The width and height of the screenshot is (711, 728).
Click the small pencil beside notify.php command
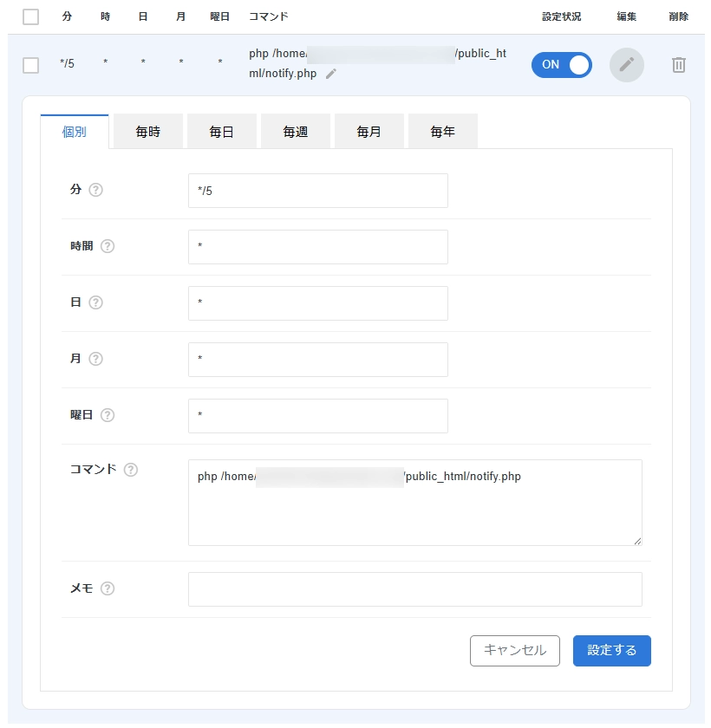click(x=330, y=75)
